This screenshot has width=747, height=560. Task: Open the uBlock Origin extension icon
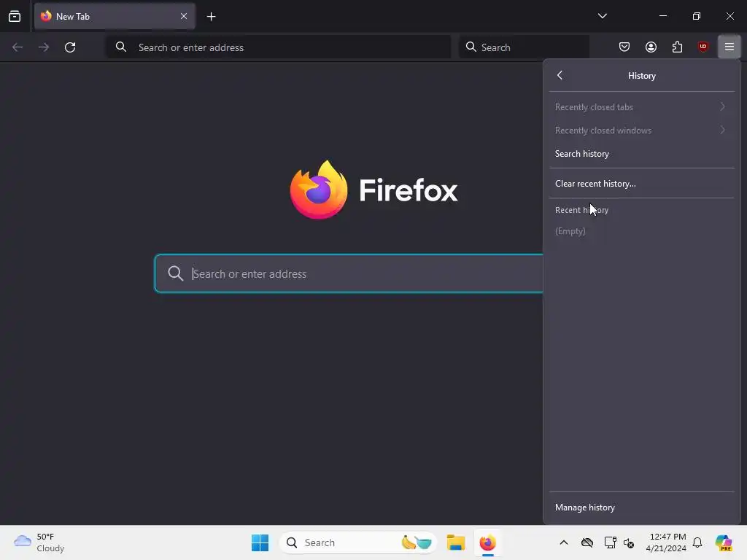pyautogui.click(x=703, y=47)
